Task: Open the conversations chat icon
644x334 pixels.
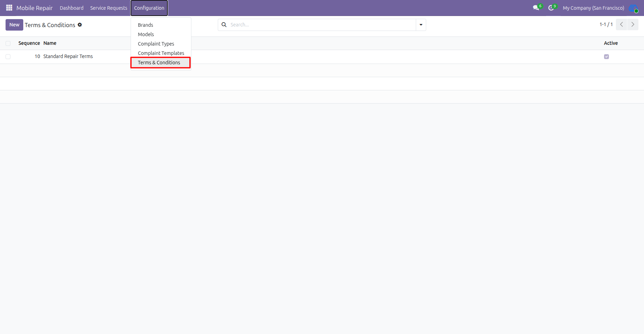Action: click(x=536, y=8)
